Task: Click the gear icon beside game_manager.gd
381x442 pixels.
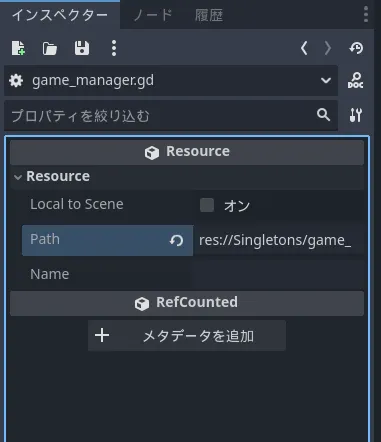Action: coord(16,81)
